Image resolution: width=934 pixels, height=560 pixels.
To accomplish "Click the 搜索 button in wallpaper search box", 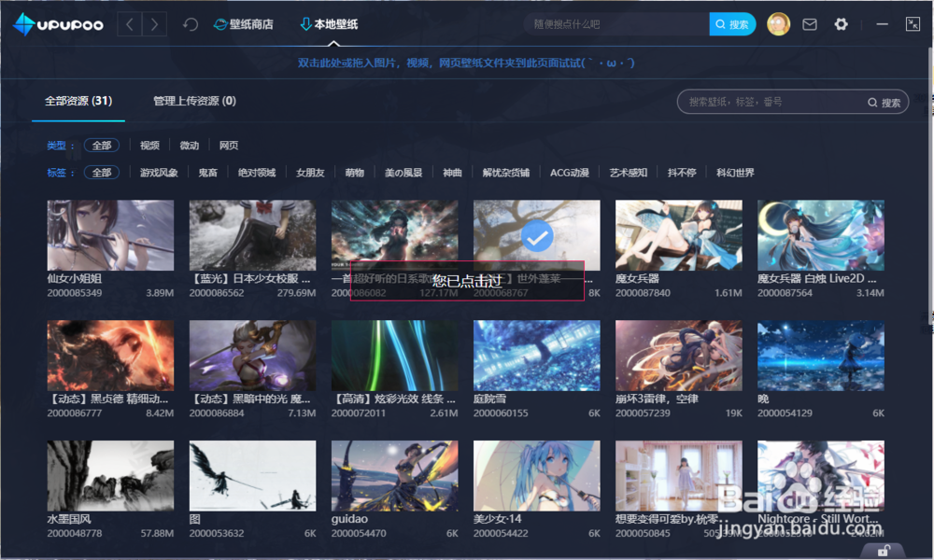I will tap(884, 103).
